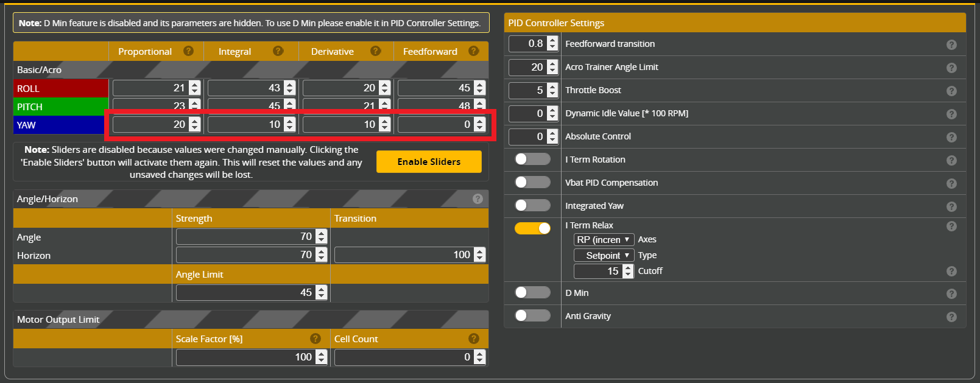This screenshot has width=980, height=383.
Task: Click help icon for Cell Count
Action: [474, 339]
